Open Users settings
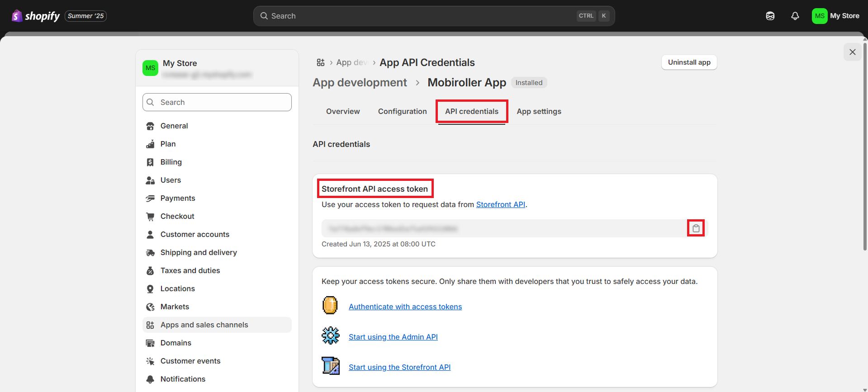The height and width of the screenshot is (392, 868). pyautogui.click(x=217, y=180)
